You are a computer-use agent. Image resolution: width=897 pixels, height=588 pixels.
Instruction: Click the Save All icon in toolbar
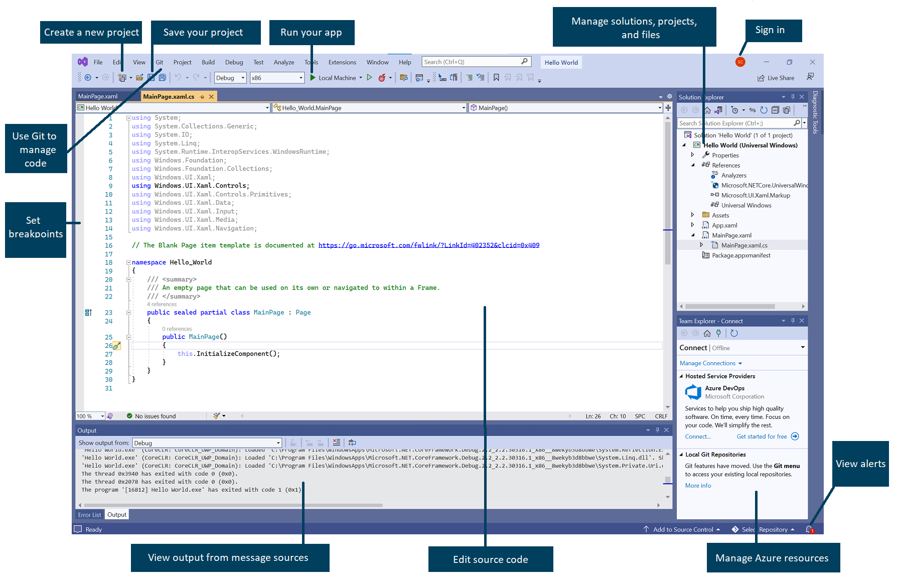[x=163, y=78]
